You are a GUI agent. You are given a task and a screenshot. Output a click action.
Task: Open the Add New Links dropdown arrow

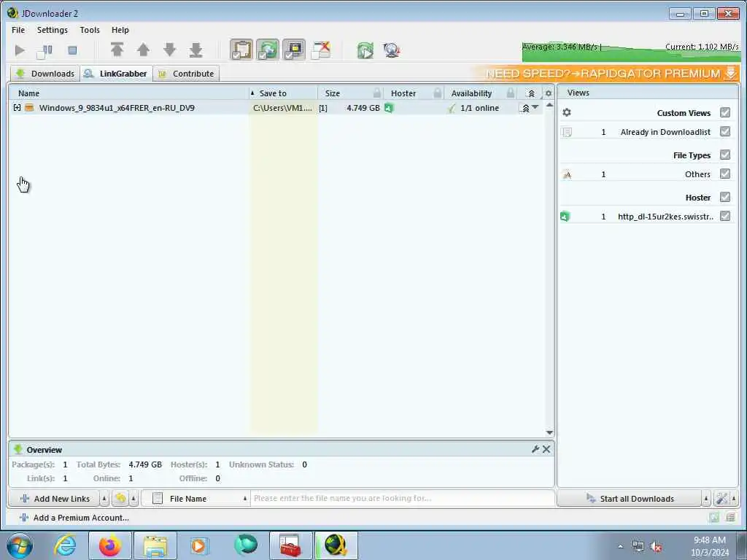tap(104, 499)
